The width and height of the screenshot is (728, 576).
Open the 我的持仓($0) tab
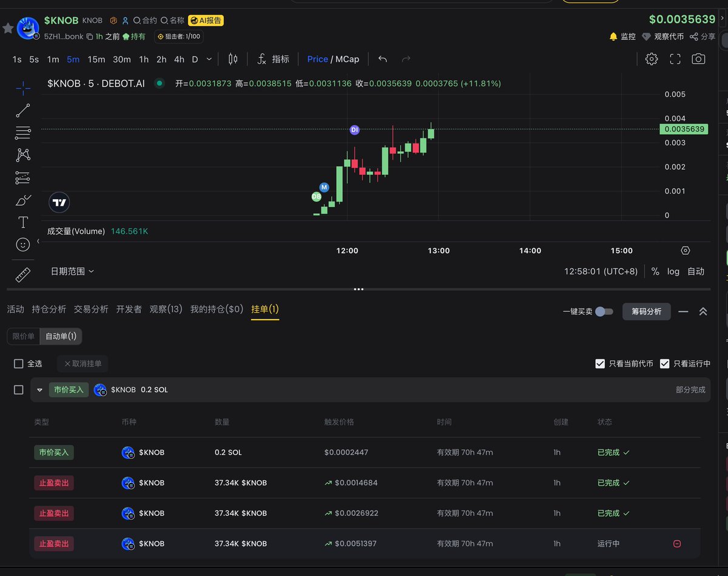pos(217,309)
